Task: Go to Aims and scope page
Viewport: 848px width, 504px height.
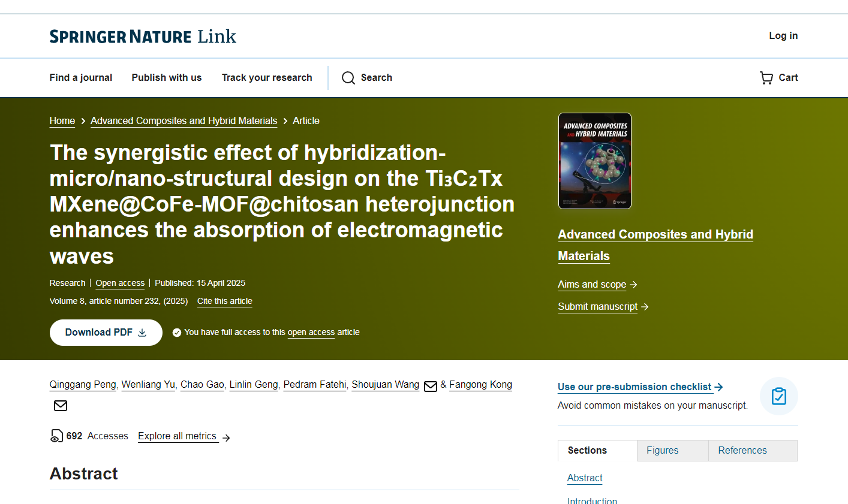Action: (x=592, y=285)
